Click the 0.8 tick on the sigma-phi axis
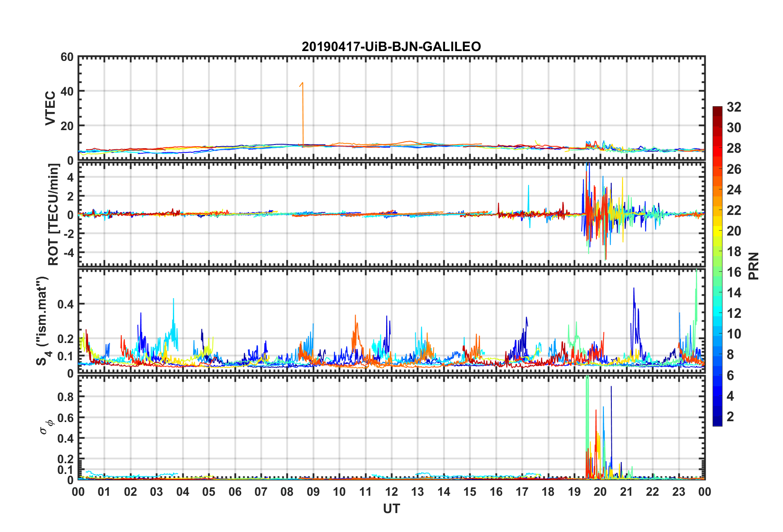 click(65, 397)
